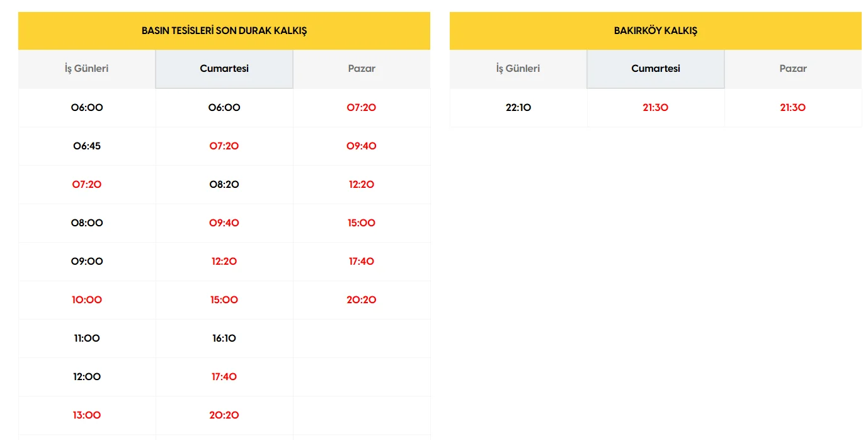Click the 22:10 Bakırköy weekday departure
Image resolution: width=868 pixels, height=440 pixels.
pyautogui.click(x=518, y=108)
